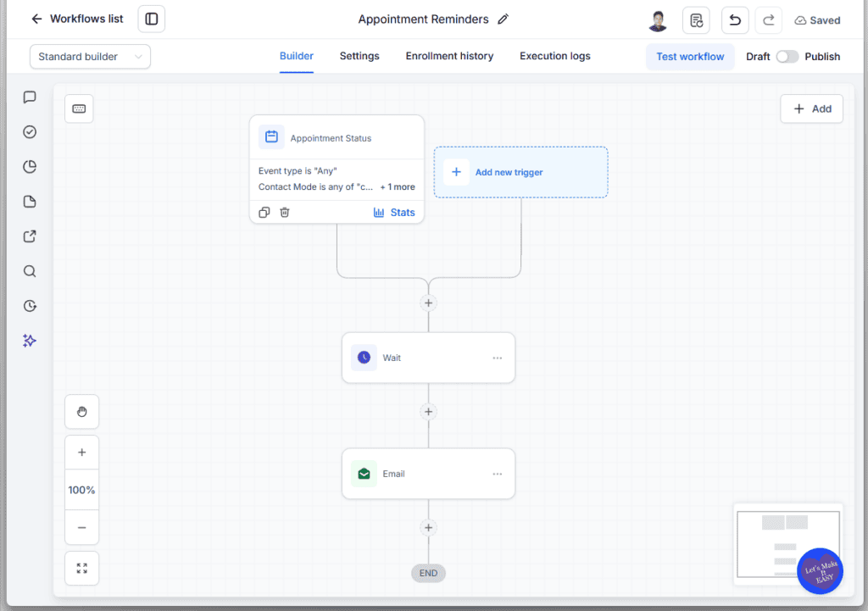Add a step after the Email node
This screenshot has height=611, width=868.
click(x=428, y=527)
